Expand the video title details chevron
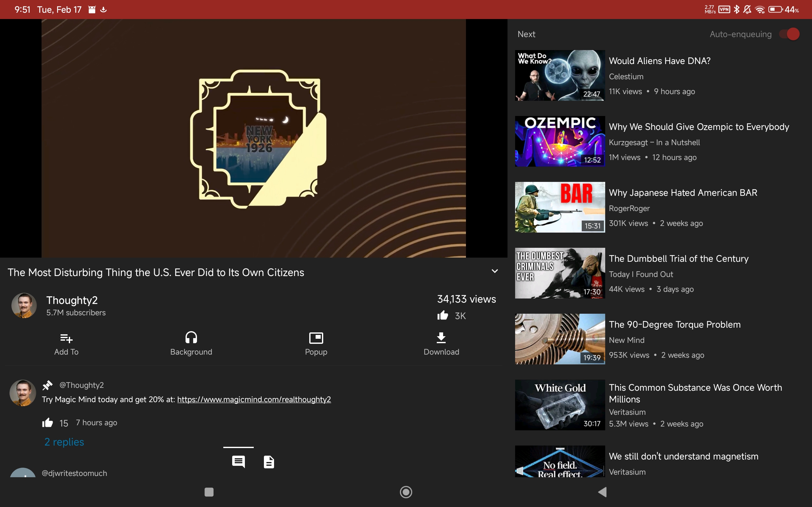This screenshot has height=507, width=812. (494, 271)
